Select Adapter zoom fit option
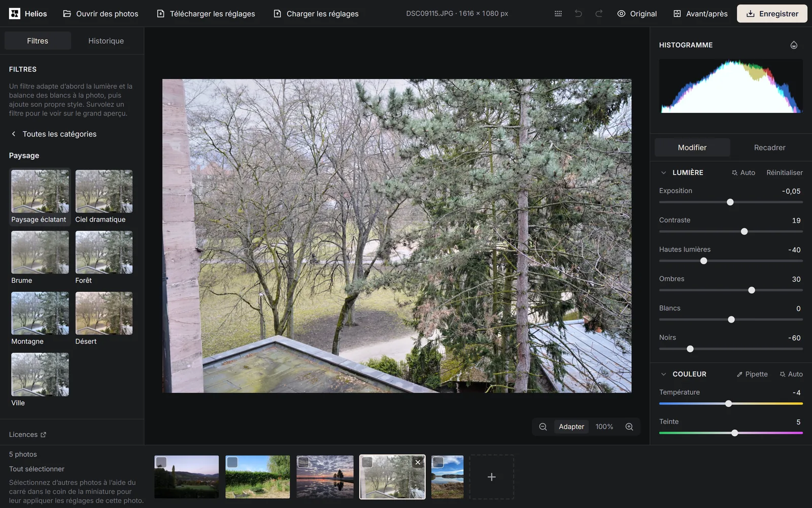812x508 pixels. [571, 427]
